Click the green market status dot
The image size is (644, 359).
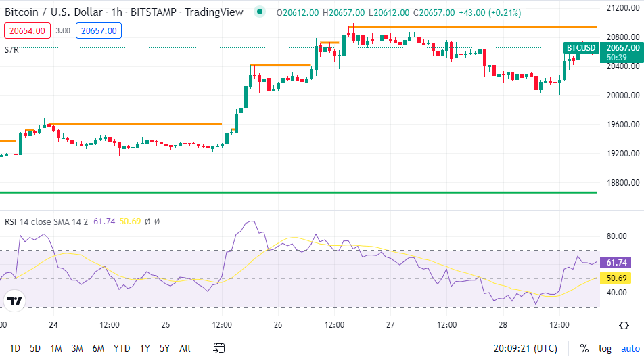pyautogui.click(x=260, y=12)
